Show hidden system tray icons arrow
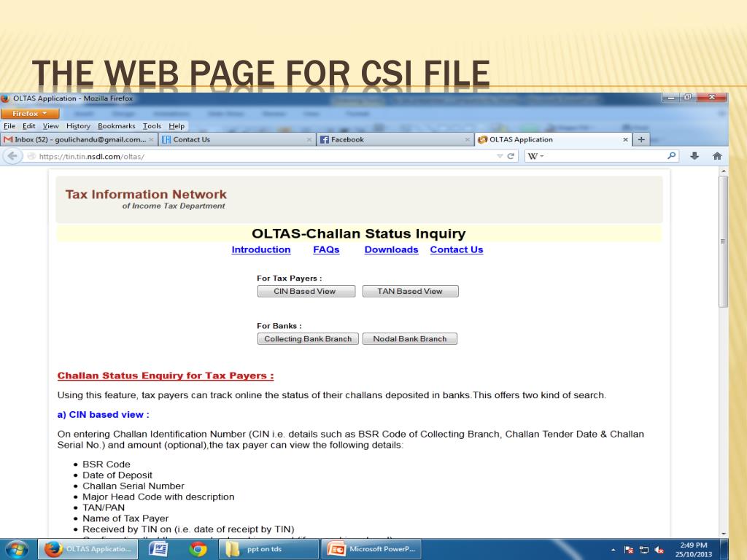747x560 pixels. click(613, 550)
